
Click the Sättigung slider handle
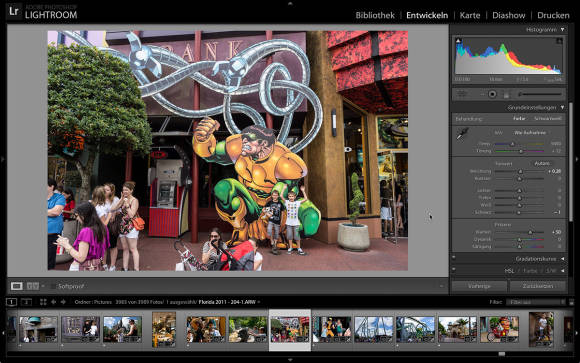[519, 246]
